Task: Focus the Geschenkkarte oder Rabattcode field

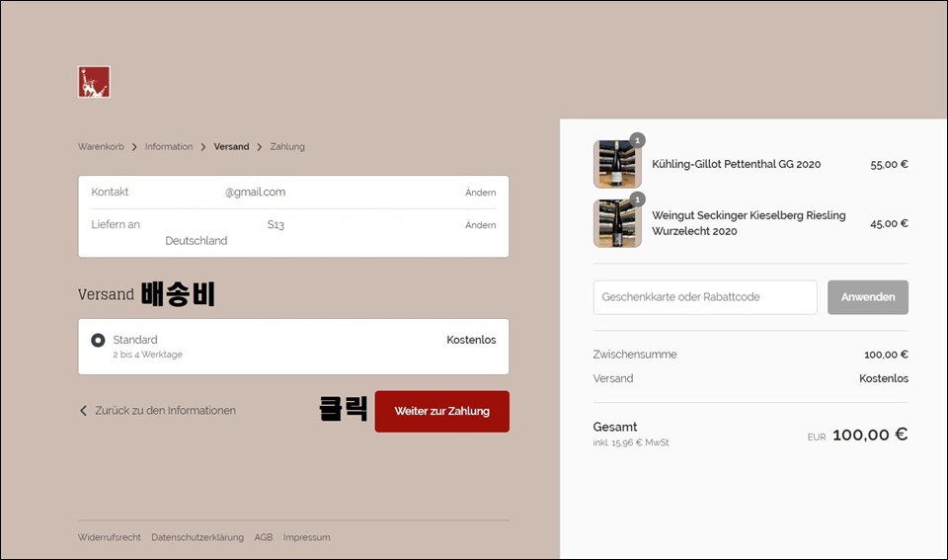Action: tap(705, 297)
